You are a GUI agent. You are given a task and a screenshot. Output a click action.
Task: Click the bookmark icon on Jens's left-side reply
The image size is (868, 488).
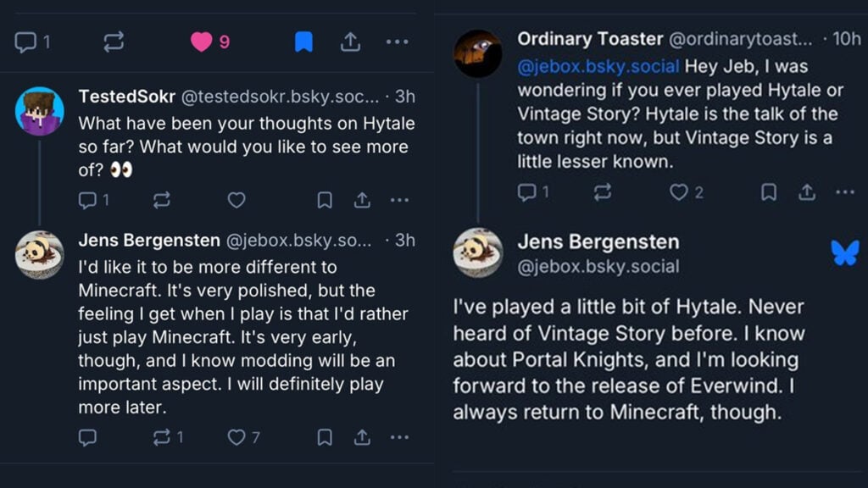tap(325, 437)
